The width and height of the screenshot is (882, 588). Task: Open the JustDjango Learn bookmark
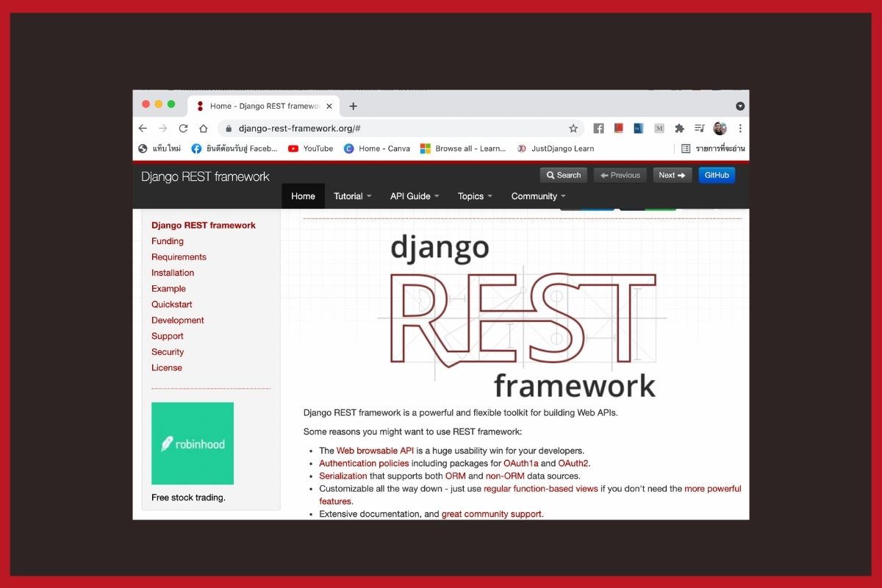point(556,148)
